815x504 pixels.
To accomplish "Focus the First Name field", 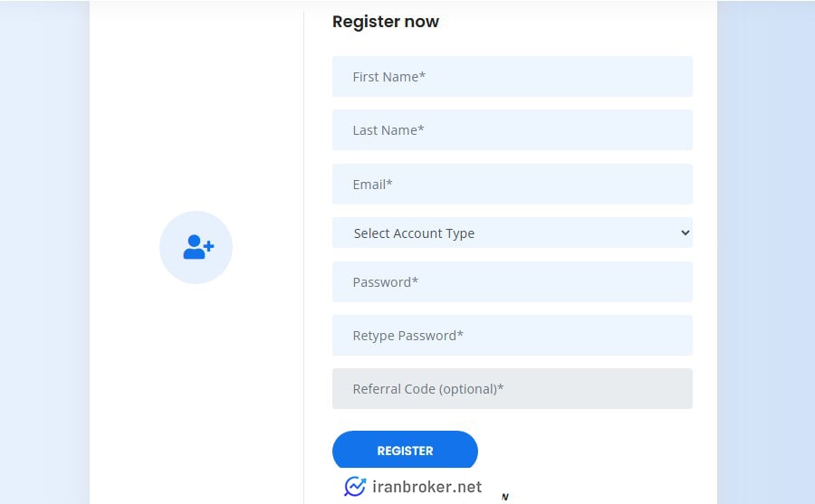I will [x=512, y=76].
